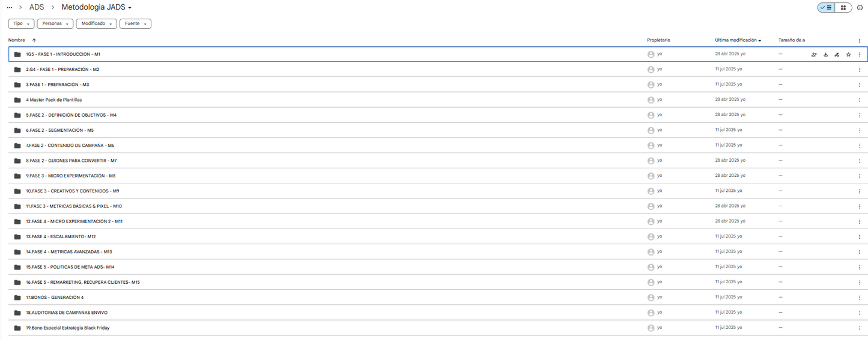Viewport: 868px width, 341px height.
Task: Download the 1G5 - FASE 1 - INTRODUCCION folder
Action: 825,55
